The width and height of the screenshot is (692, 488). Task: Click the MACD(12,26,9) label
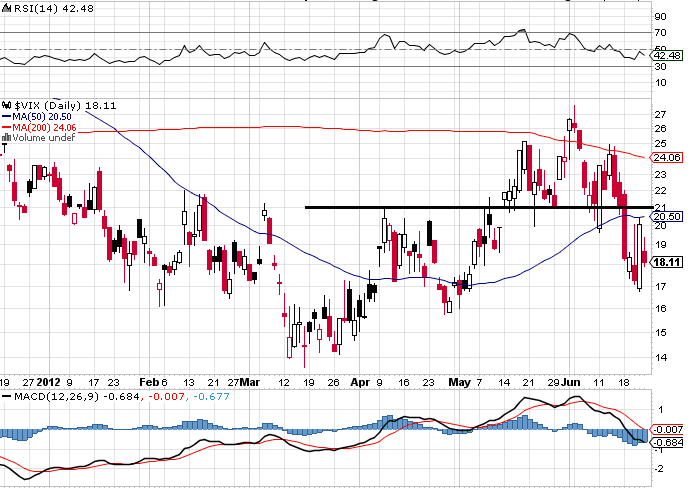pyautogui.click(x=57, y=396)
